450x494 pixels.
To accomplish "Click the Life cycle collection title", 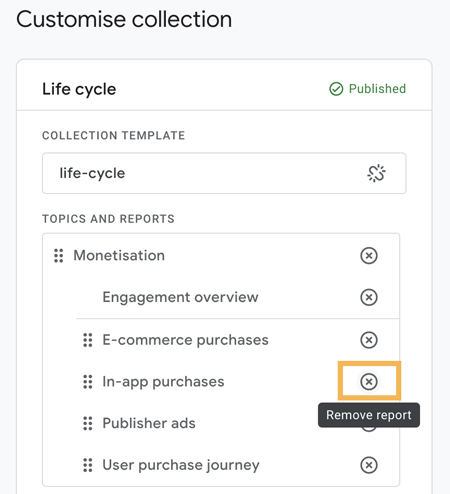I will pos(79,89).
